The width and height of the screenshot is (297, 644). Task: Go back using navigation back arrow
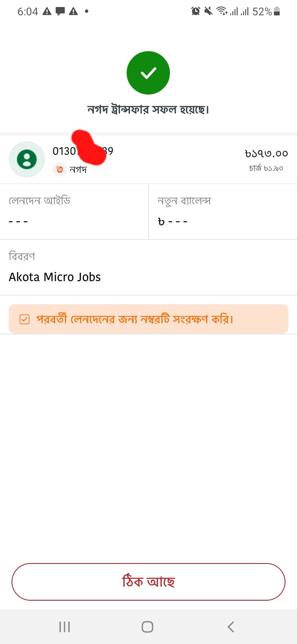[231, 627]
